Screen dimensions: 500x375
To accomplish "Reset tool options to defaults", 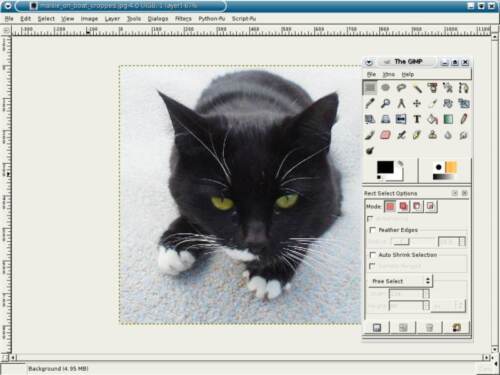I will coord(456,328).
